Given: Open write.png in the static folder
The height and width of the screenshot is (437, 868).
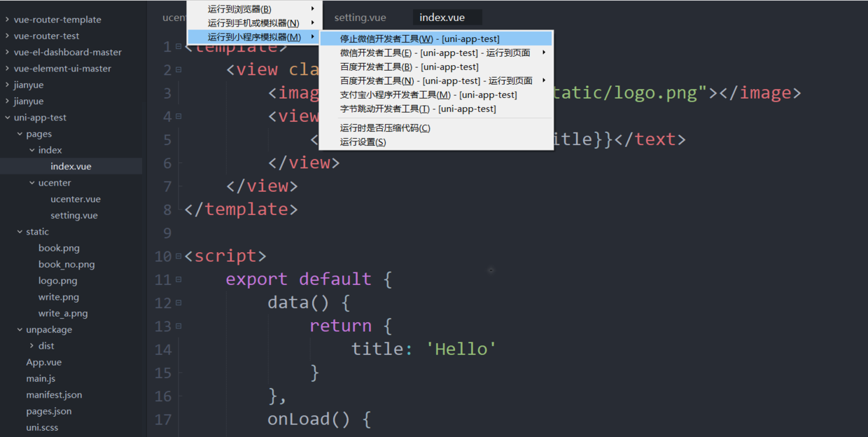Looking at the screenshot, I should (59, 297).
